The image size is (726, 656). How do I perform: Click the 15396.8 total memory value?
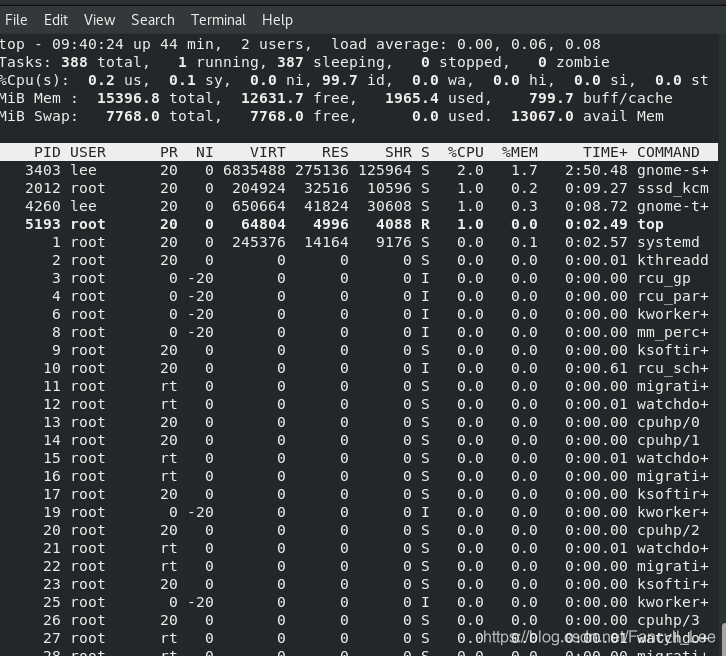[128, 99]
